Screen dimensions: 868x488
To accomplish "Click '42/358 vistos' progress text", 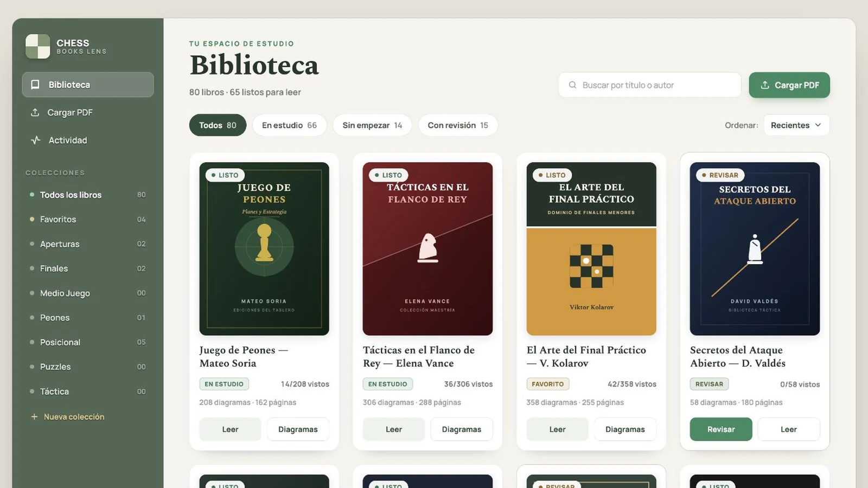I will pos(632,384).
